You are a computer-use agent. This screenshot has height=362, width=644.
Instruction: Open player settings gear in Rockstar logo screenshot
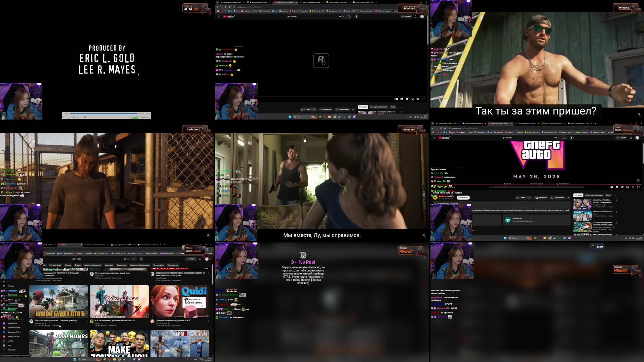pos(407,99)
